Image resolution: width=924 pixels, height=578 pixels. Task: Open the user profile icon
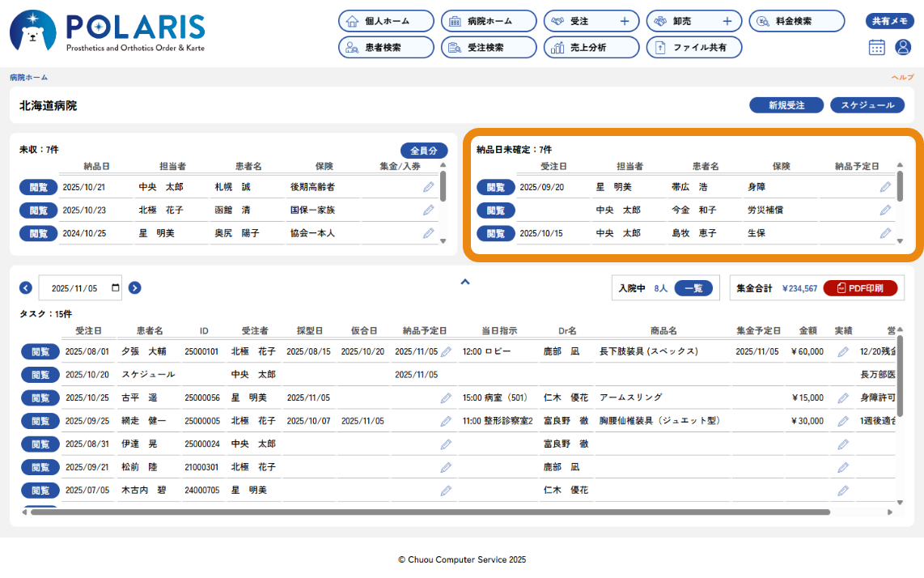pyautogui.click(x=903, y=47)
